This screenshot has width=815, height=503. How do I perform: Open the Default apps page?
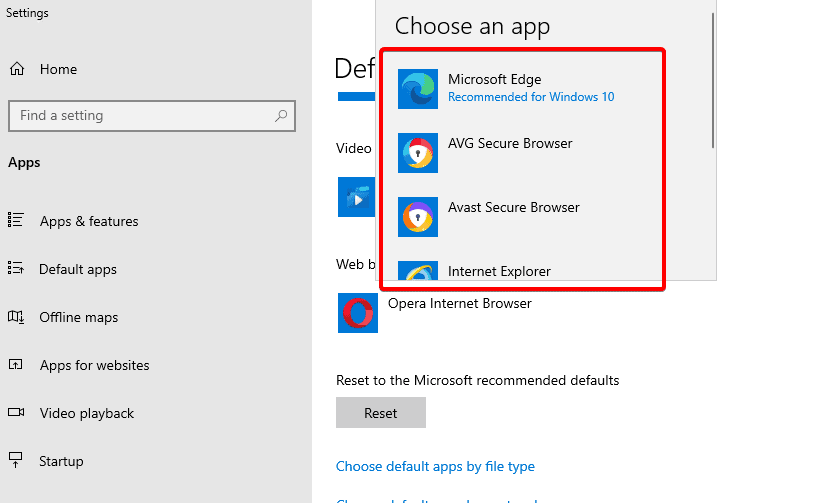78,269
